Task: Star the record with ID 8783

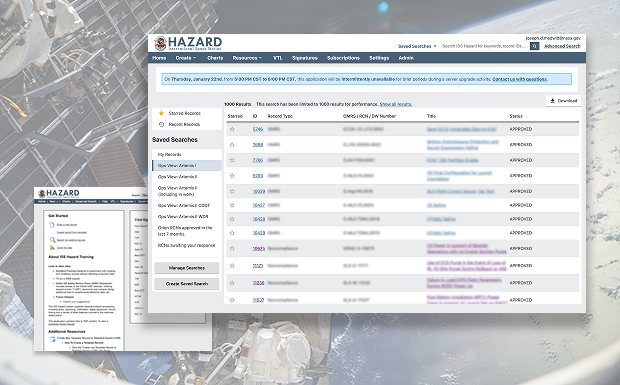Action: point(232,176)
